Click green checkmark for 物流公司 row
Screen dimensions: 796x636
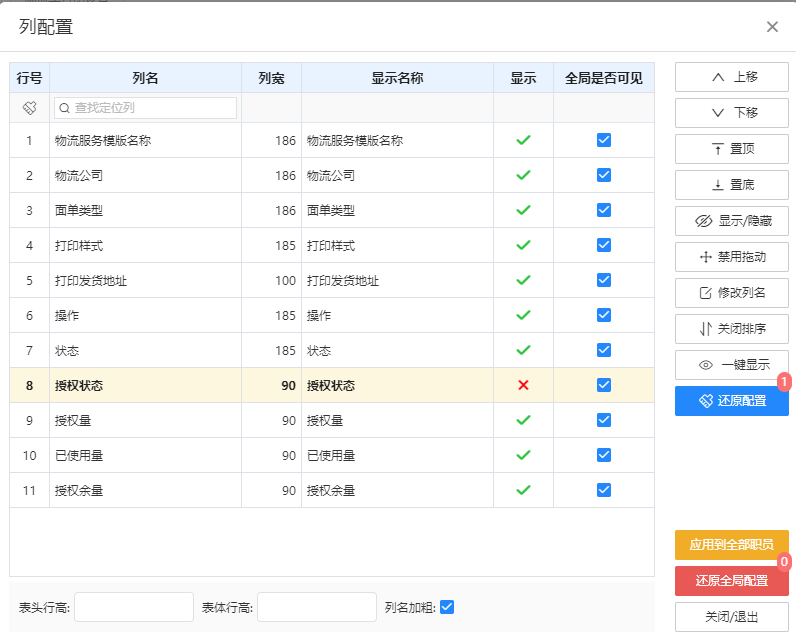tap(523, 175)
